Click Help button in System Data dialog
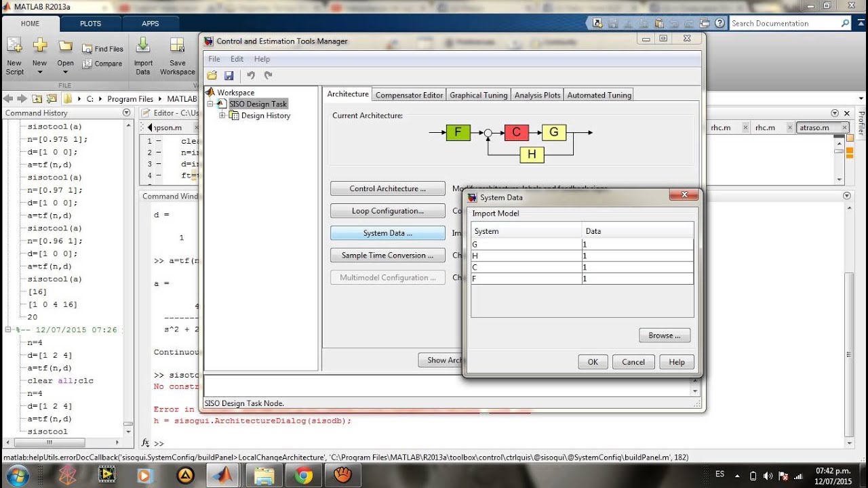This screenshot has height=488, width=868. pos(677,362)
